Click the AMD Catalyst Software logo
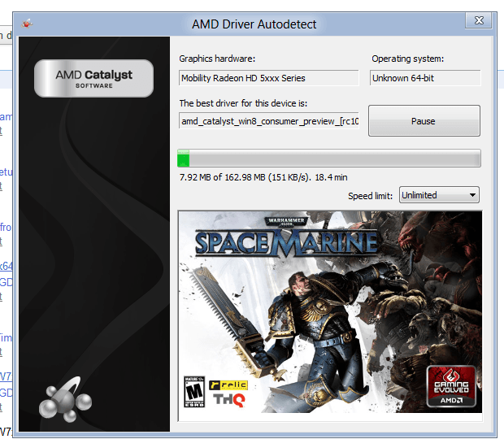Image resolution: width=504 pixels, height=439 pixels. tap(93, 78)
